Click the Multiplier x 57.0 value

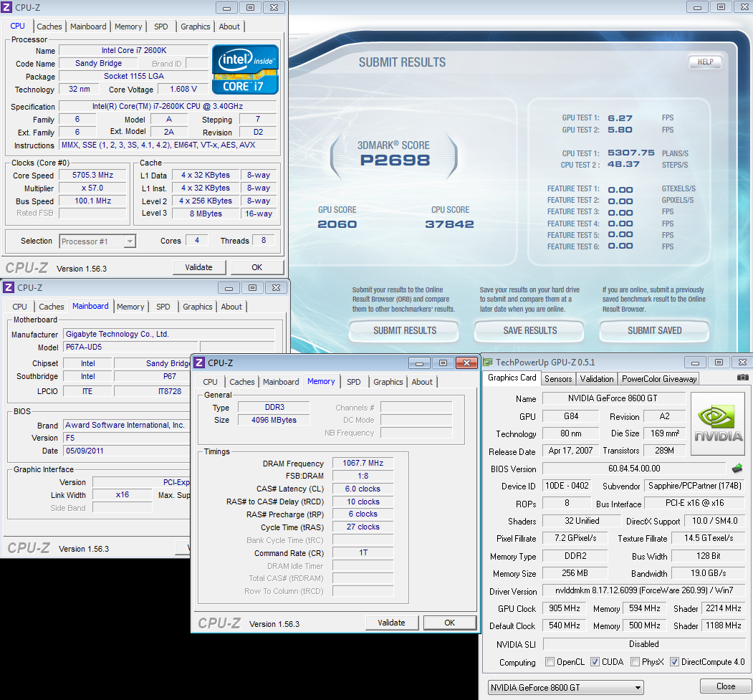(92, 188)
